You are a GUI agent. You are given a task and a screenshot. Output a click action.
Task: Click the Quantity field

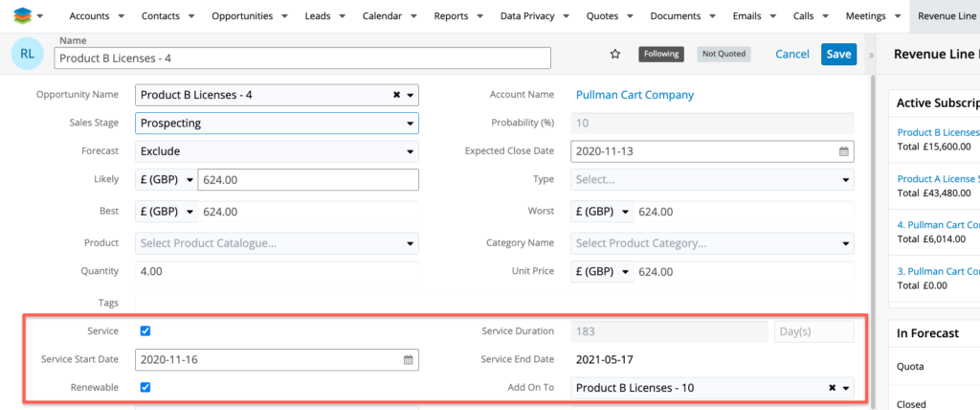point(277,272)
